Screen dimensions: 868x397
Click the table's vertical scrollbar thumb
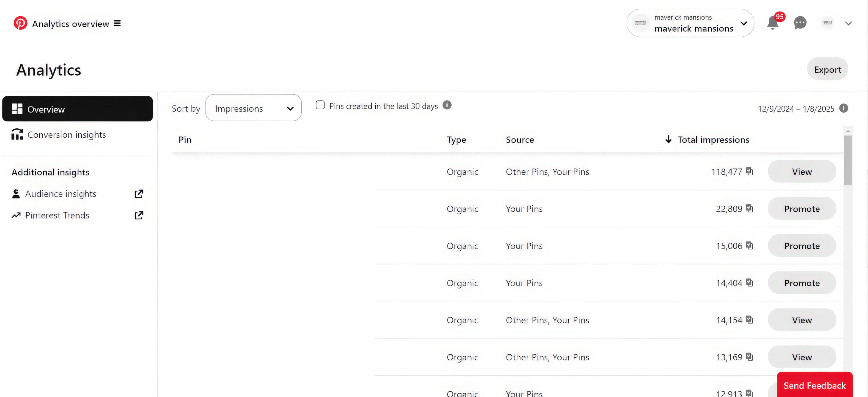tap(848, 159)
